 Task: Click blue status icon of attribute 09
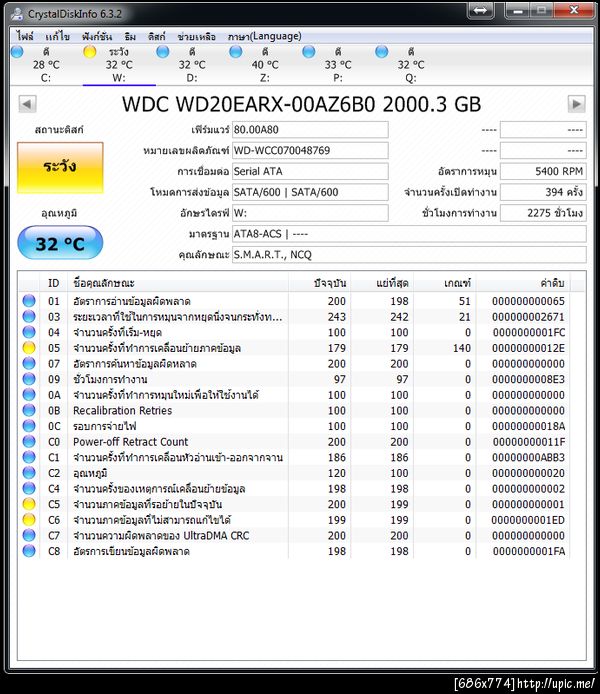click(x=29, y=379)
